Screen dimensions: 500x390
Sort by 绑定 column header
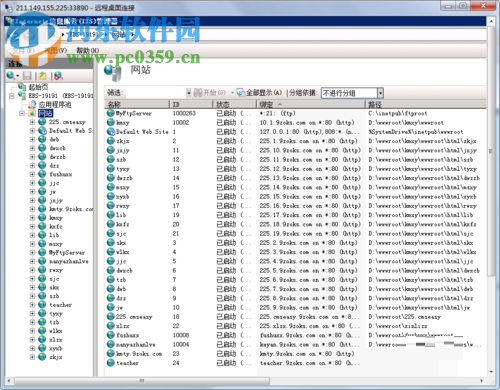tap(311, 104)
